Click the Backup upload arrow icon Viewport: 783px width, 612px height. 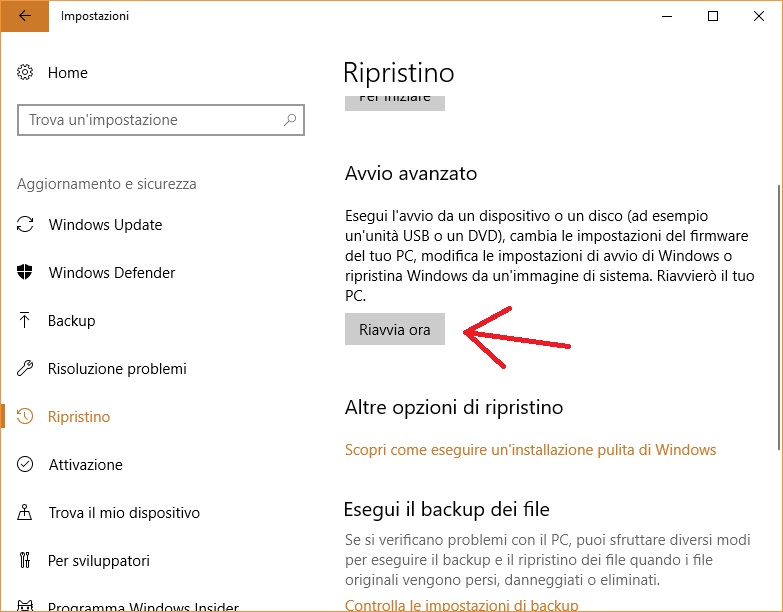pyautogui.click(x=24, y=320)
